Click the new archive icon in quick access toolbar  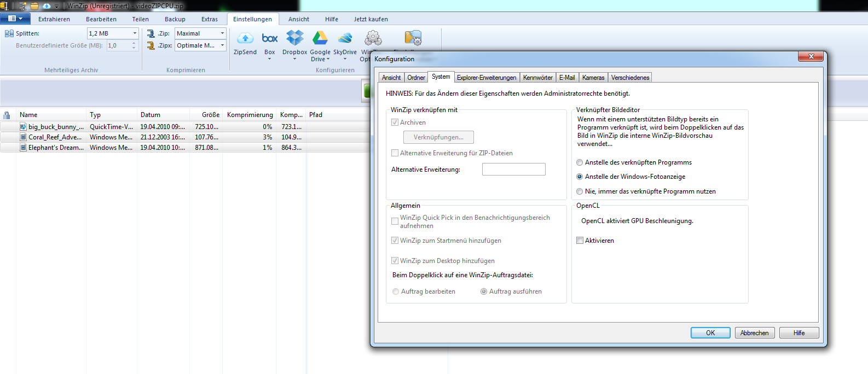click(23, 6)
